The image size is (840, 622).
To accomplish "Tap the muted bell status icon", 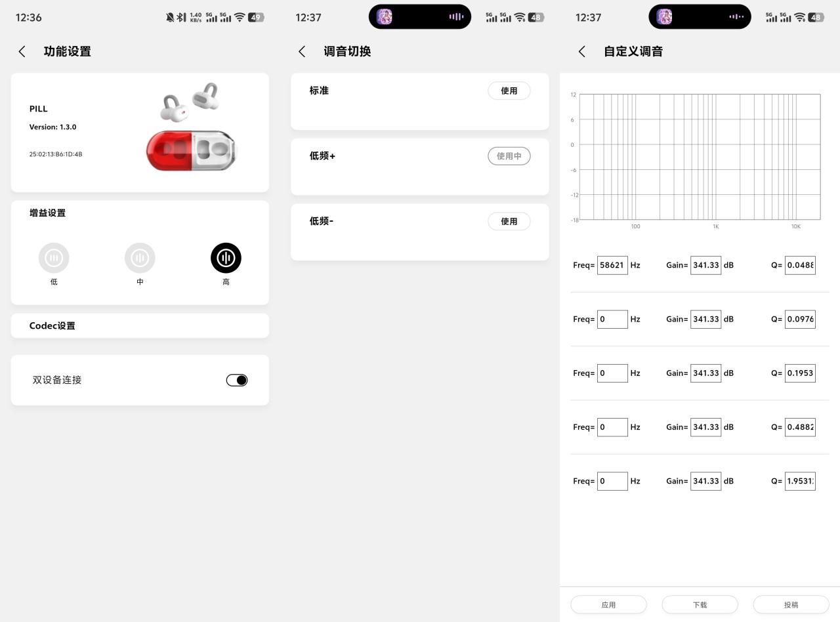I will click(171, 18).
